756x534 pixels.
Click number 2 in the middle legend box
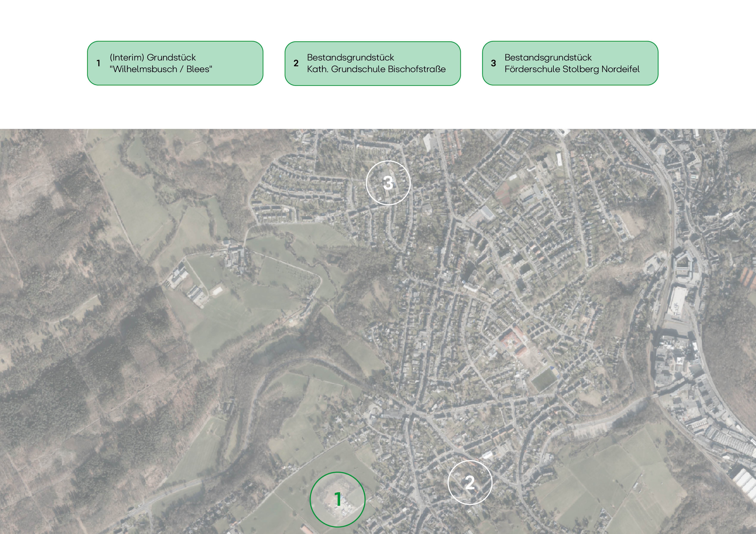point(296,63)
